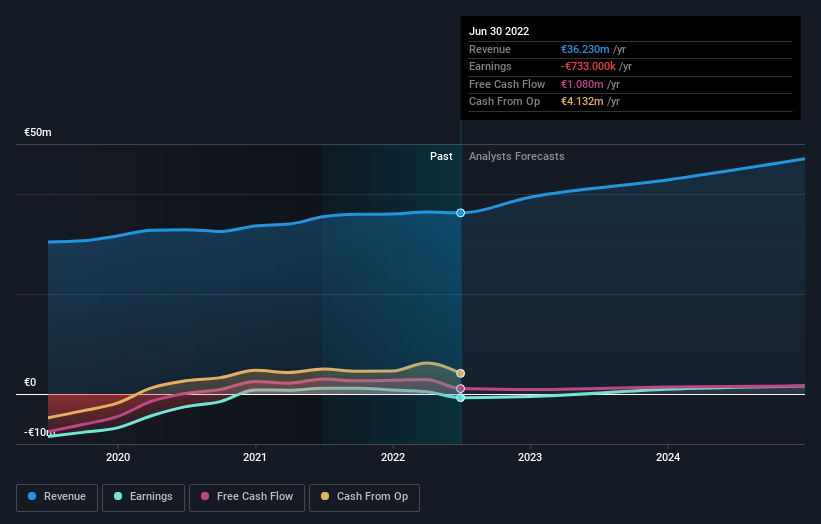Toggle the Cash From Op legend series
821x524 pixels.
pos(364,497)
